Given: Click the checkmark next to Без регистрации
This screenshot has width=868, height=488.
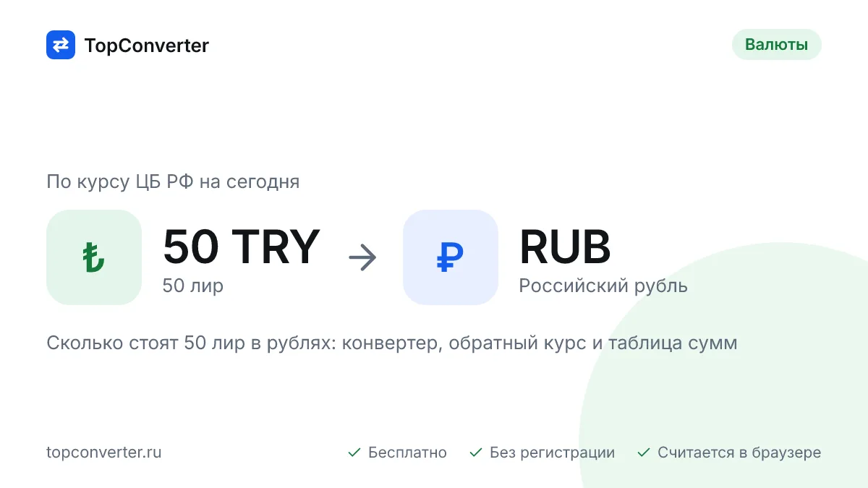Looking at the screenshot, I should click(476, 453).
